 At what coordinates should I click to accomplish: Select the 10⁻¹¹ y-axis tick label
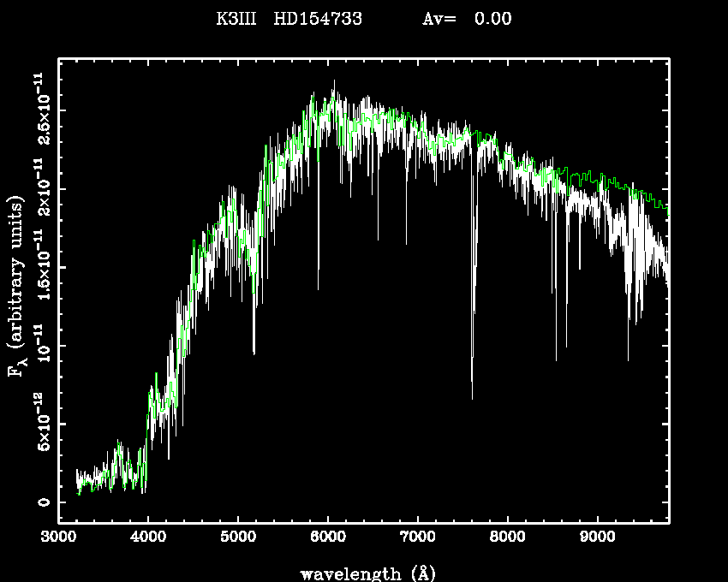point(41,345)
